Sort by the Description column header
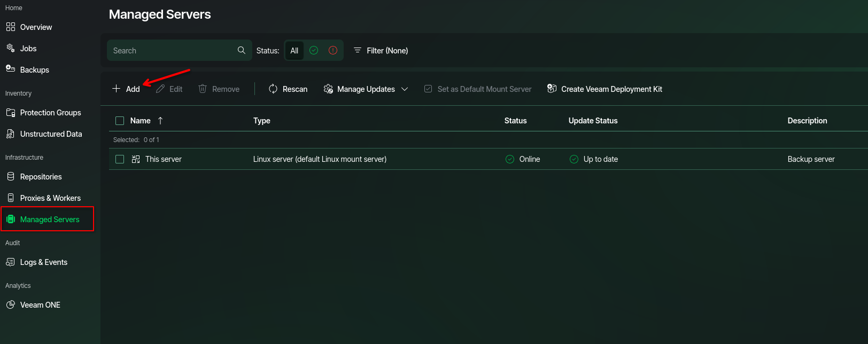The image size is (868, 344). pyautogui.click(x=808, y=121)
